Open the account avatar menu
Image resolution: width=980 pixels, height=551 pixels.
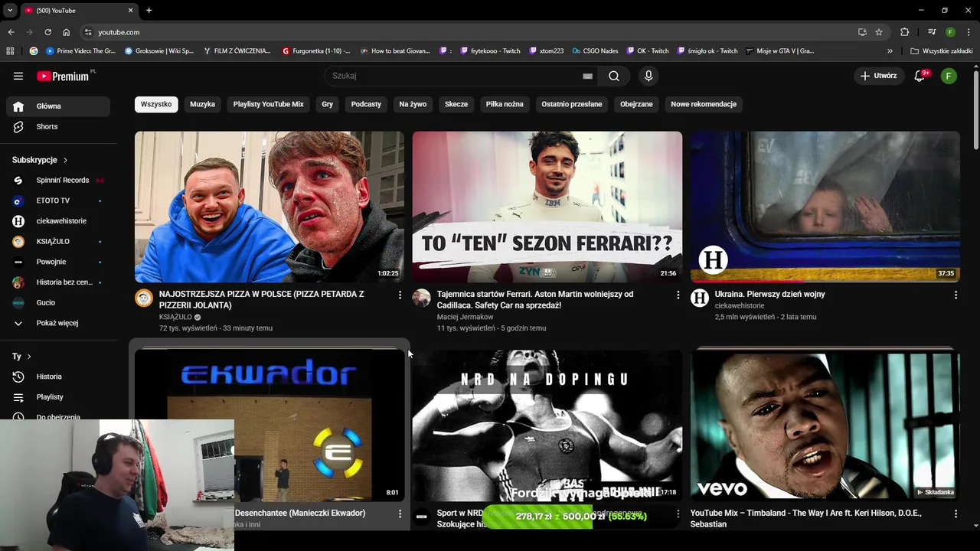coord(949,76)
